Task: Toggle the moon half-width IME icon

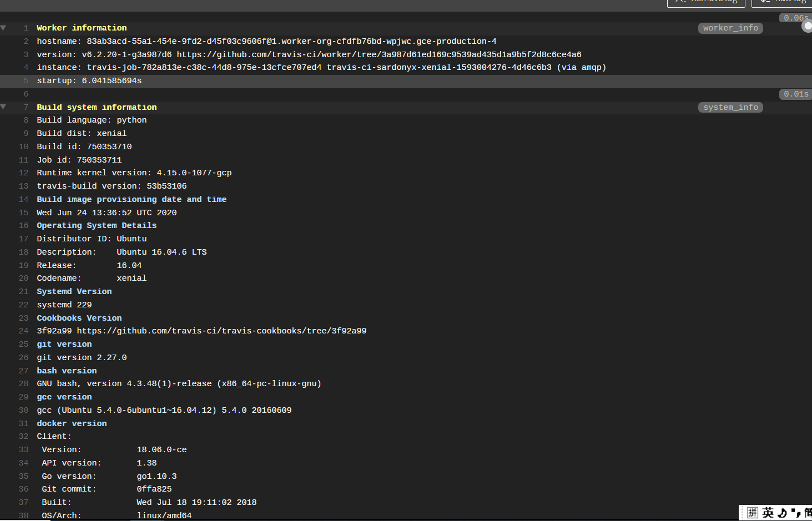Action: tap(783, 513)
